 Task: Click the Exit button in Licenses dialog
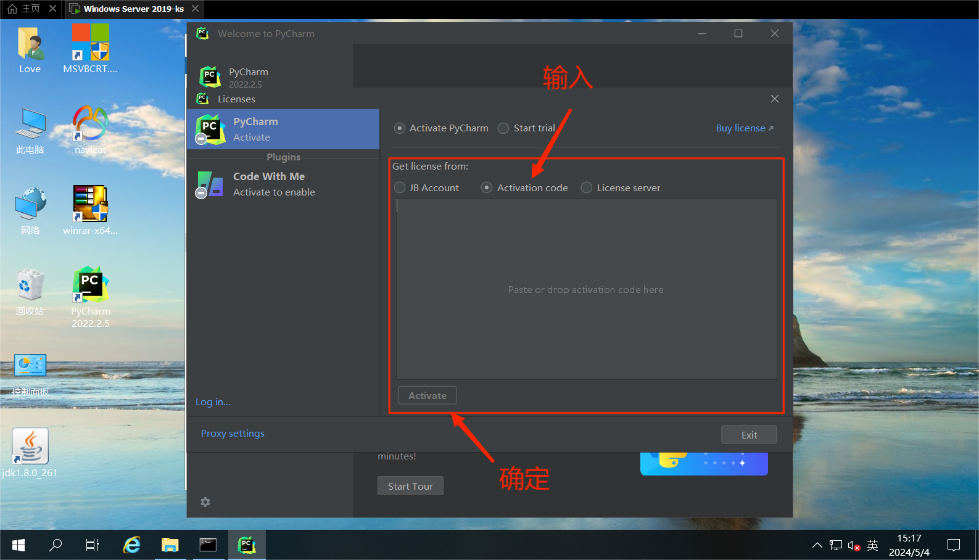(x=749, y=435)
